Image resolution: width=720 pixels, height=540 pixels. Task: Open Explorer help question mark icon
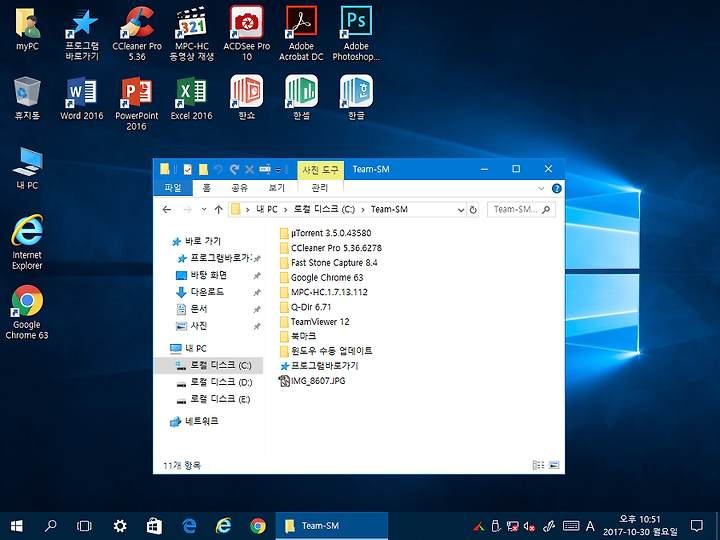[x=557, y=188]
